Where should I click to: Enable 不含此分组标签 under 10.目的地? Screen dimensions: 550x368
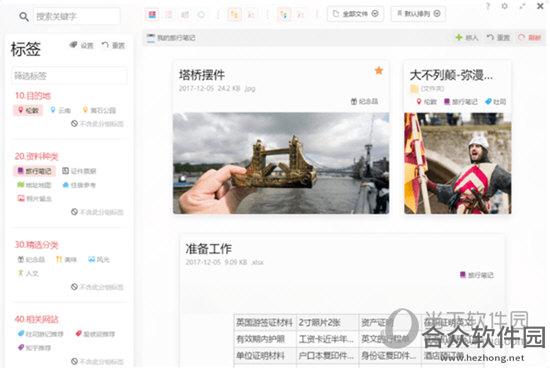97,123
